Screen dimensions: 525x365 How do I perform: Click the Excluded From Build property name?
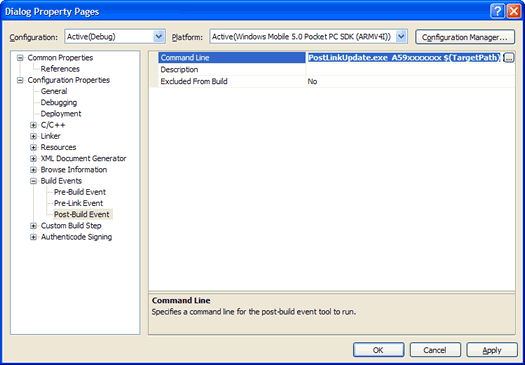click(x=232, y=82)
